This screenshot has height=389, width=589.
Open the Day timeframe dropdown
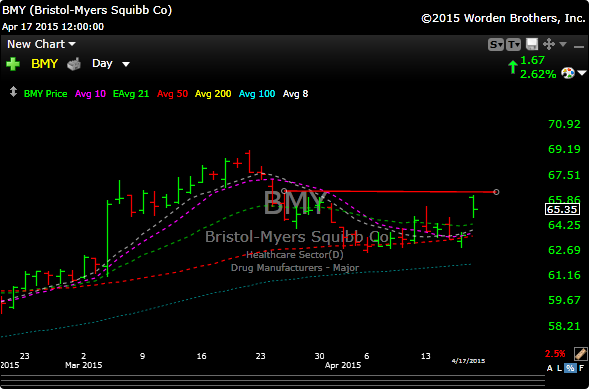(111, 64)
